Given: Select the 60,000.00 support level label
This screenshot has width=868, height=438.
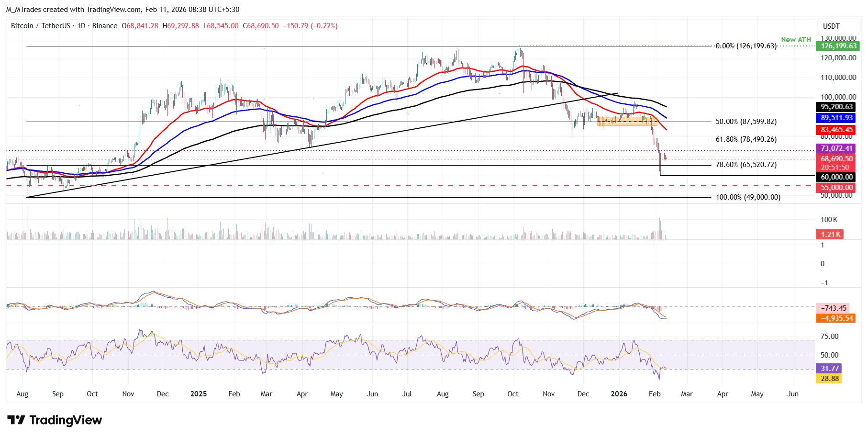Looking at the screenshot, I should click(835, 177).
